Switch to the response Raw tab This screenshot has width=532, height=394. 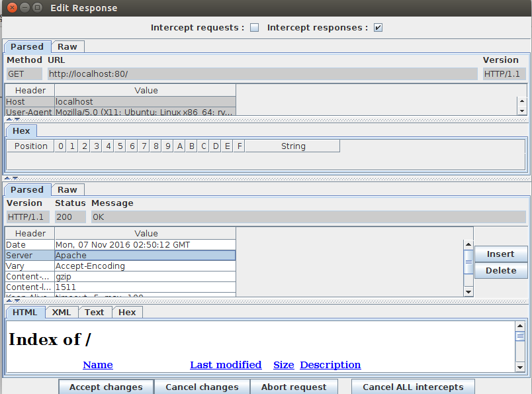67,189
